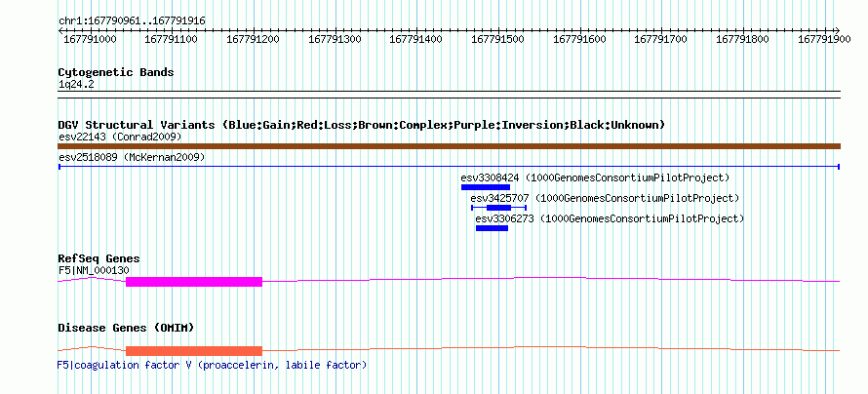Click ruler position 167791900
Screen dimensions: 868x394
click(x=824, y=39)
